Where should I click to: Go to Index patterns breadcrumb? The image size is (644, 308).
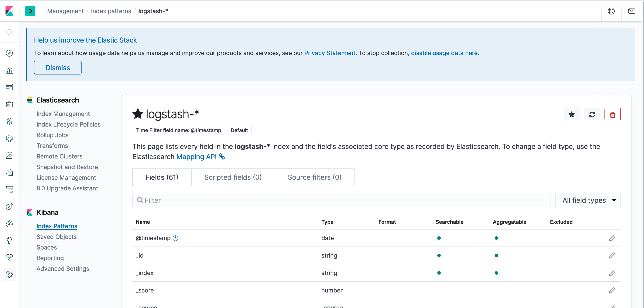click(111, 11)
